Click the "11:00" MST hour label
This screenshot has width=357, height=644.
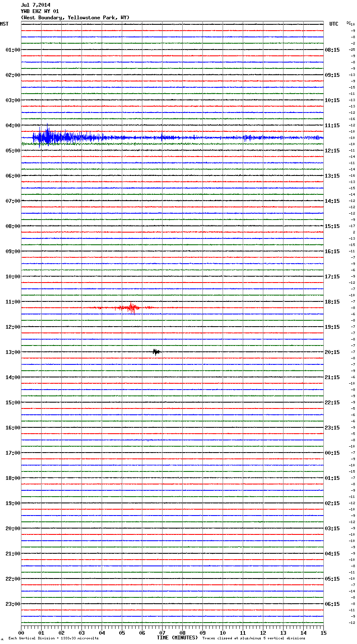pos(13,302)
